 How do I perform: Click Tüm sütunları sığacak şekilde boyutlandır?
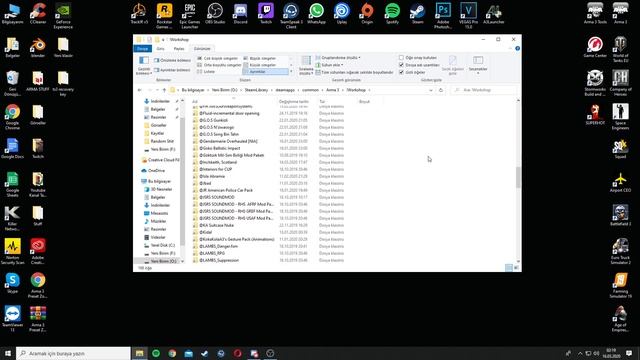click(x=354, y=72)
